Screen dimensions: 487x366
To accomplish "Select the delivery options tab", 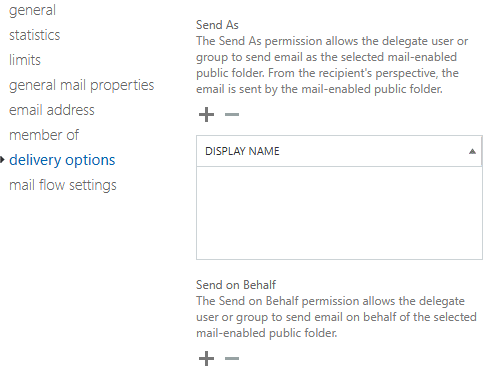I will 62,160.
